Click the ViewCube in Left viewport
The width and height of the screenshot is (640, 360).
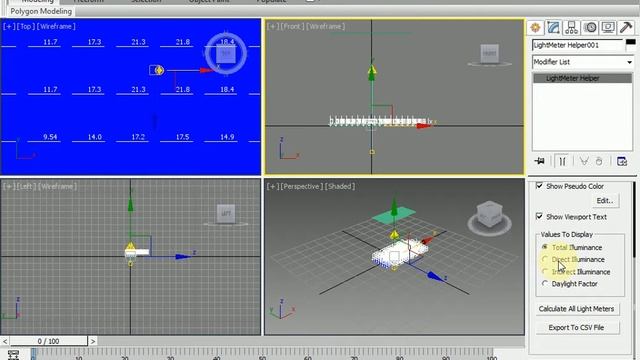[226, 214]
